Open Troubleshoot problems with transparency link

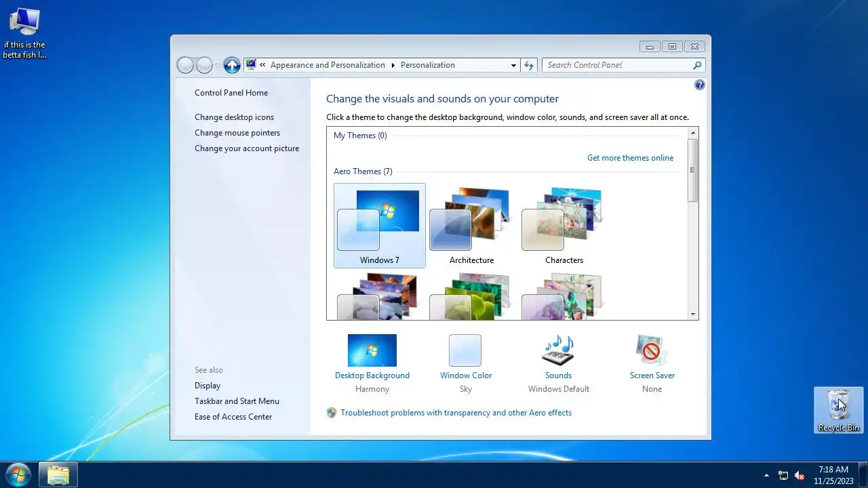coord(456,413)
